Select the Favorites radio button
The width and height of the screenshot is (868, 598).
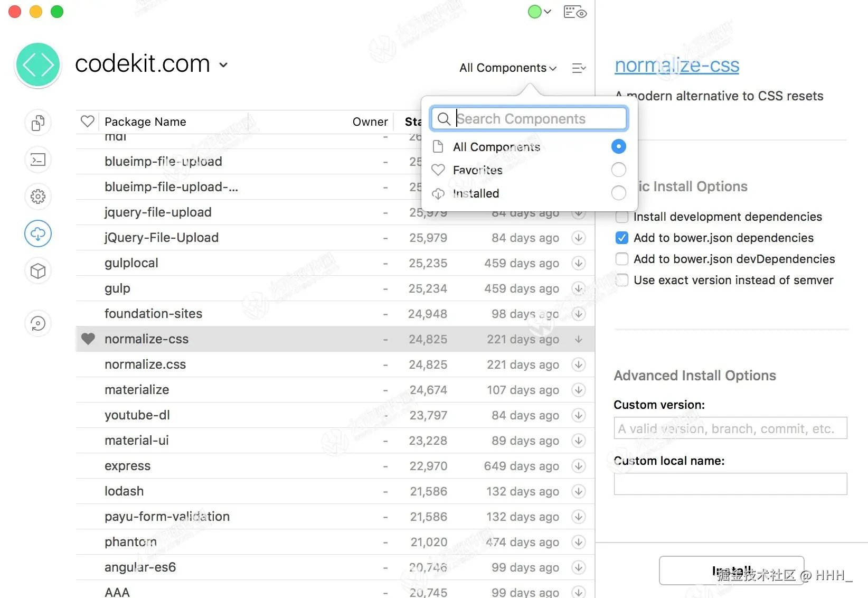pyautogui.click(x=618, y=170)
